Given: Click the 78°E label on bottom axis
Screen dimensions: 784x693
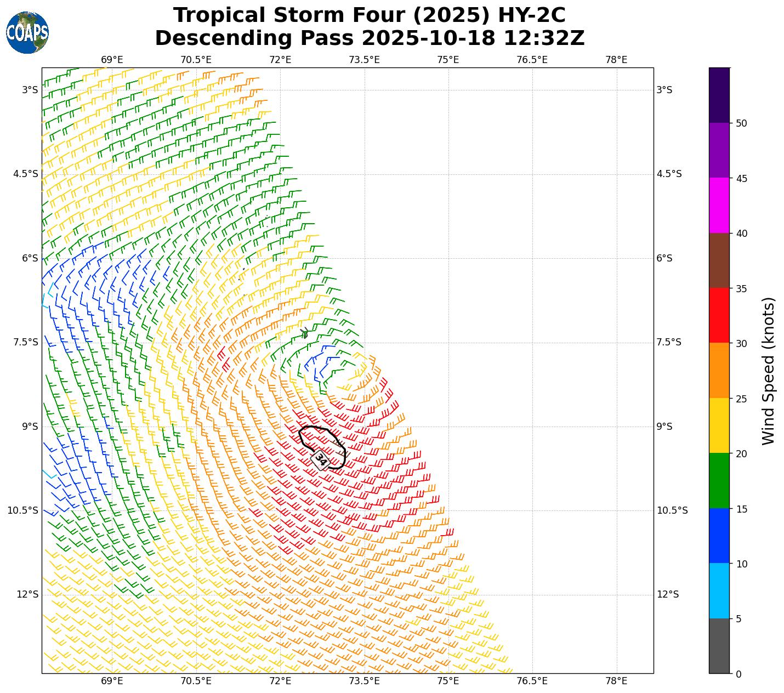Looking at the screenshot, I should click(616, 681).
